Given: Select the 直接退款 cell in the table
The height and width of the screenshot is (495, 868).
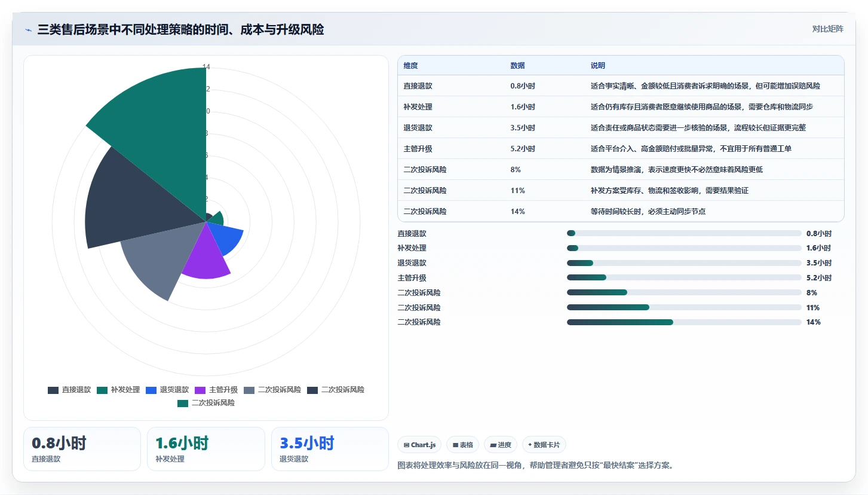Looking at the screenshot, I should tap(418, 85).
